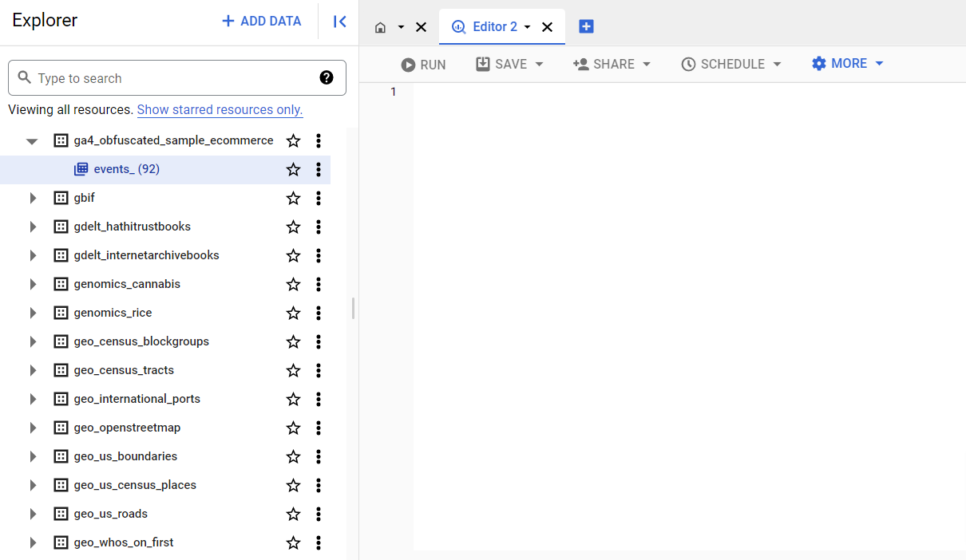This screenshot has width=966, height=560.
Task: Star the gdelt_internetarchivebooks dataset
Action: point(293,255)
